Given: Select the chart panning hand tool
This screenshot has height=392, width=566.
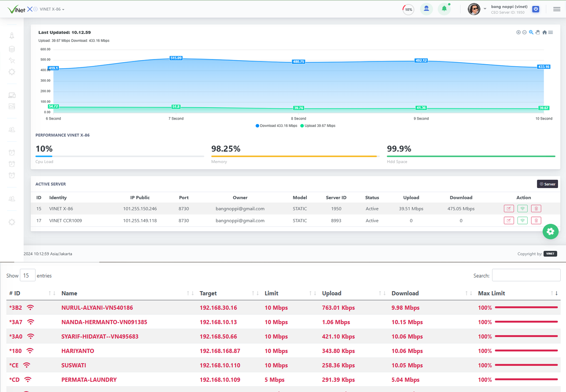Looking at the screenshot, I should (538, 32).
